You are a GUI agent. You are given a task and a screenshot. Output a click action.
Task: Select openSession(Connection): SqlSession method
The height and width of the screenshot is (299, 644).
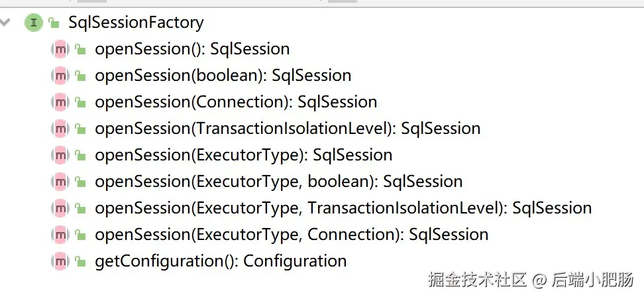pyautogui.click(x=236, y=102)
